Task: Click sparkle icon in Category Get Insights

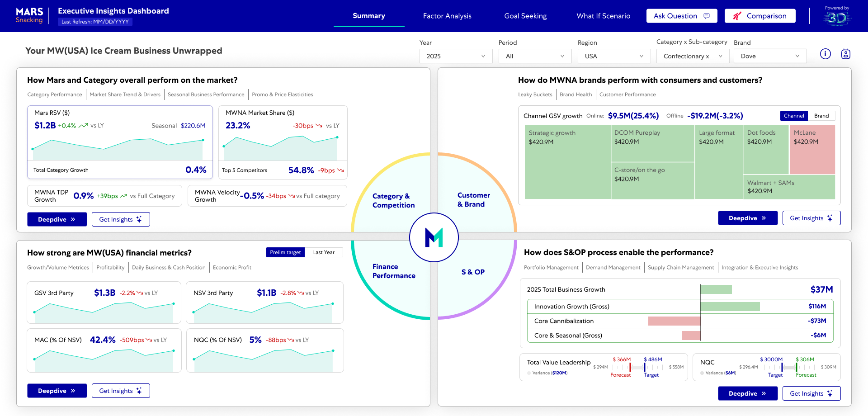Action: (139, 219)
